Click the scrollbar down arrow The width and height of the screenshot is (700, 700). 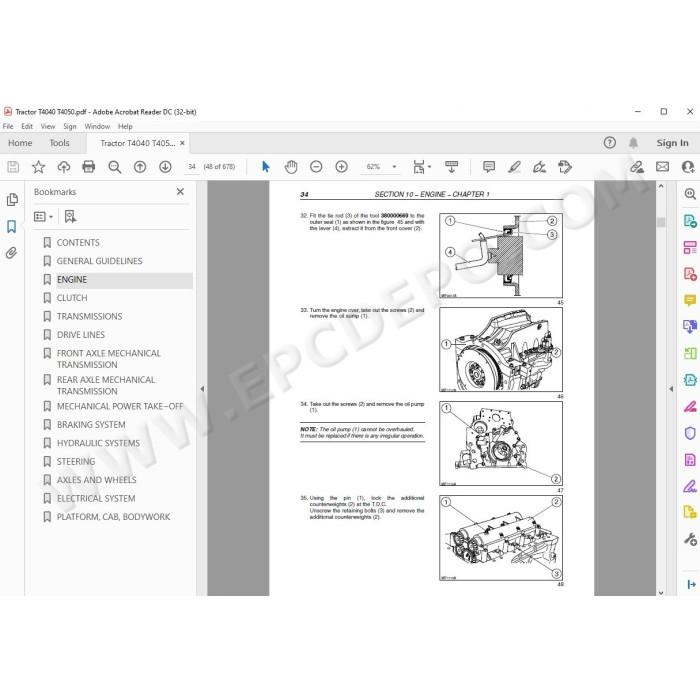(x=661, y=593)
